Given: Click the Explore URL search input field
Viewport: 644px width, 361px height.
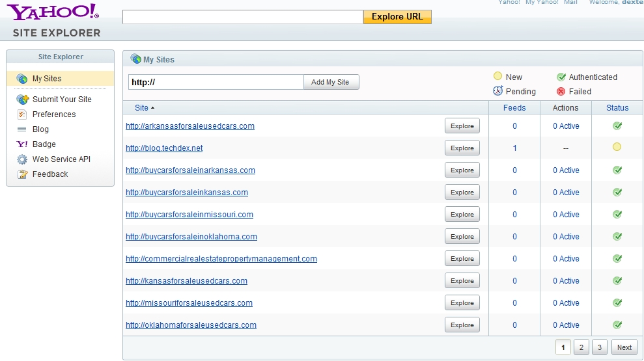Looking at the screenshot, I should tap(243, 17).
